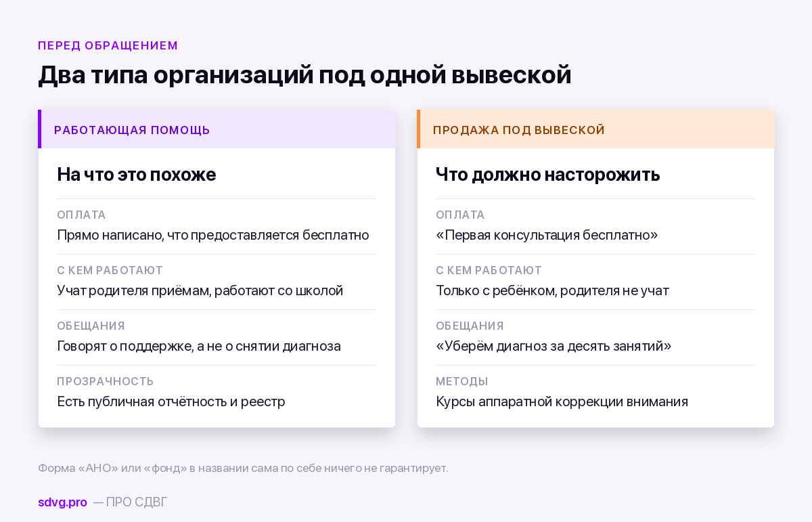
Task: Click the 'МЕТОДЫ' label in right card
Action: tap(462, 381)
